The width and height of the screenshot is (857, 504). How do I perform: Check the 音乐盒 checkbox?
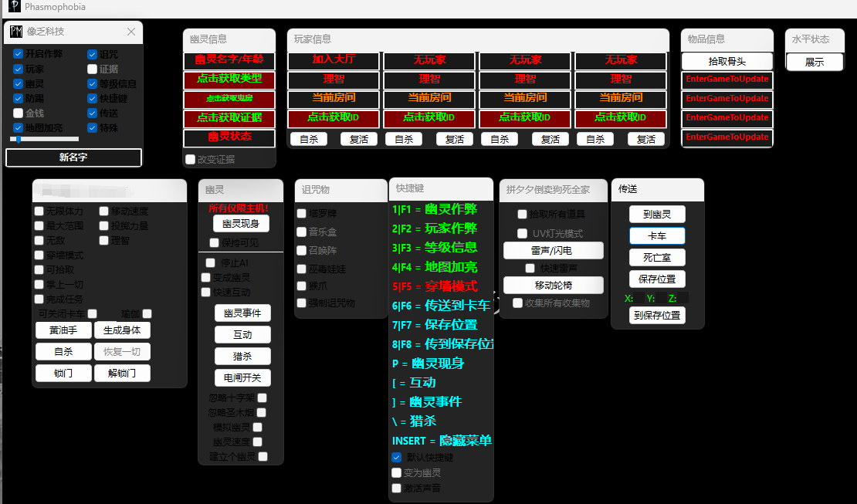tap(301, 232)
